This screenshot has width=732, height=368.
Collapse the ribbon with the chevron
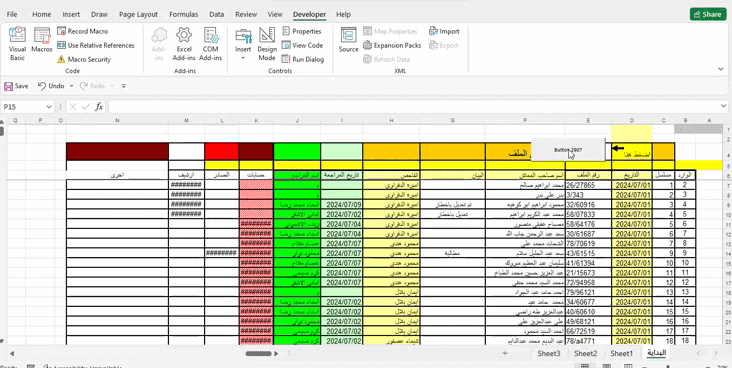[721, 69]
